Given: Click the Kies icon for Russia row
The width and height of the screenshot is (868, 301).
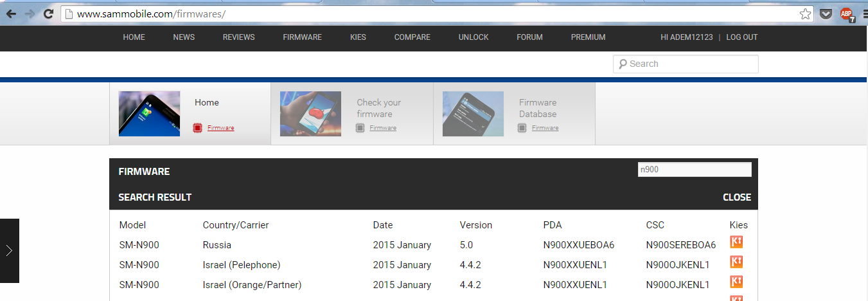Looking at the screenshot, I should coord(736,242).
